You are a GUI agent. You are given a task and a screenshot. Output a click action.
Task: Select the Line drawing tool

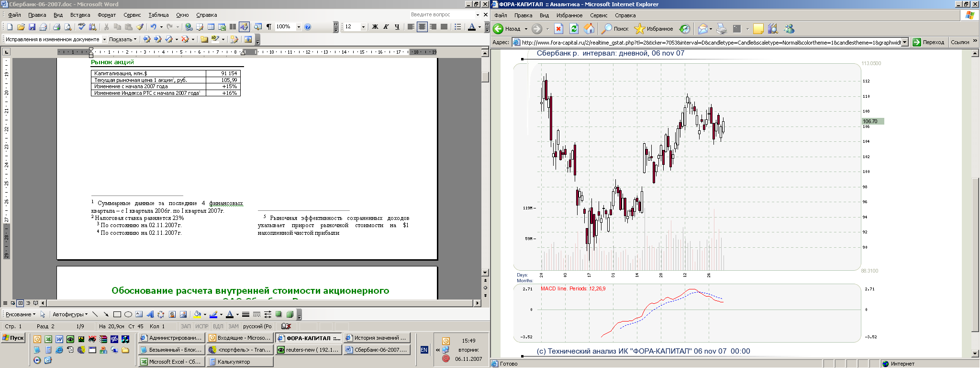pos(95,314)
